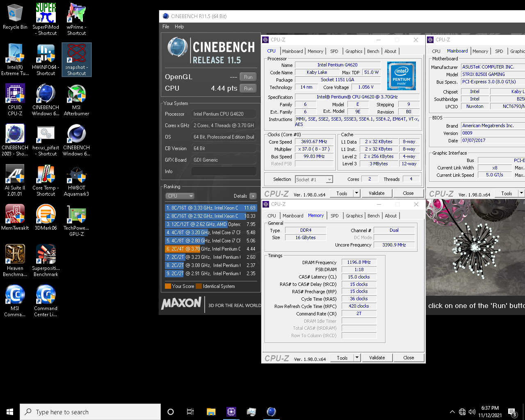Open Help menu in Cinebench
This screenshot has height=420, width=525.
click(x=179, y=27)
